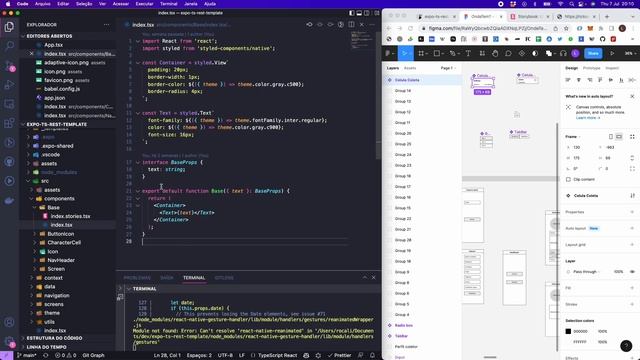Bookmark the Figma page with star icon
Viewport: 640px width, 360px height.
coord(566,28)
